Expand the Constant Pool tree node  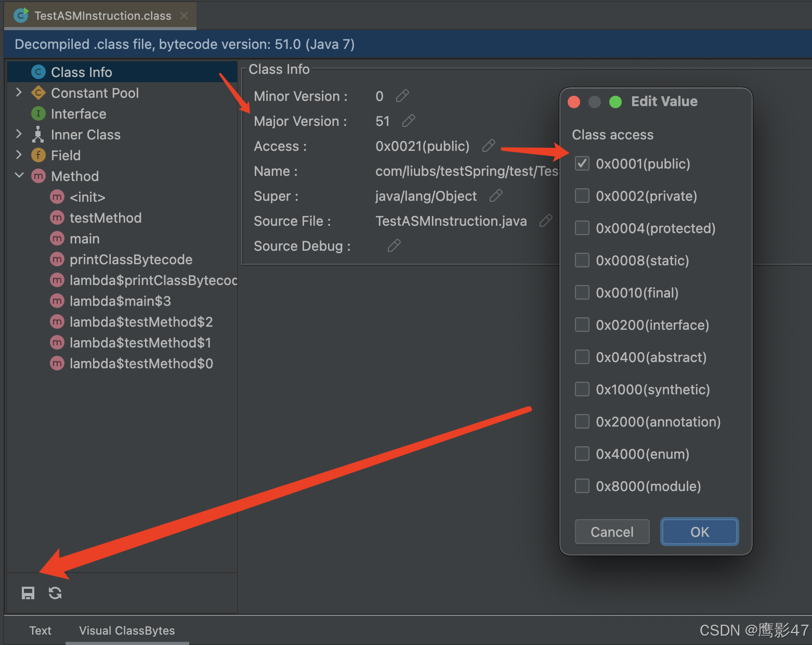click(19, 93)
